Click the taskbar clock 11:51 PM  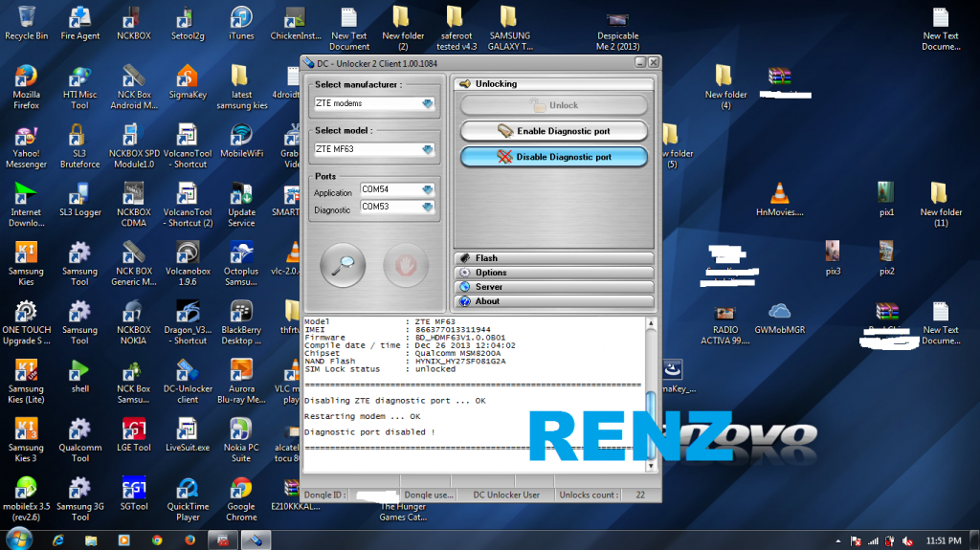[944, 540]
